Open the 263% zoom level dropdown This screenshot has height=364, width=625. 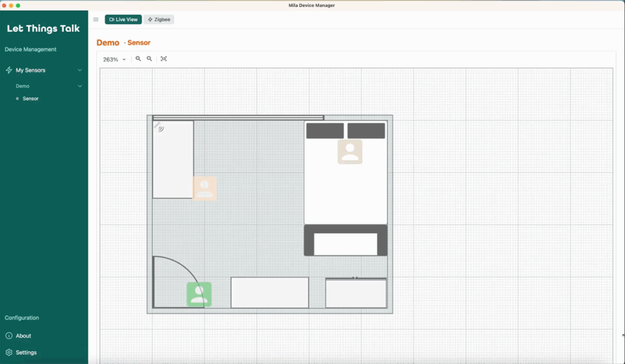[114, 59]
